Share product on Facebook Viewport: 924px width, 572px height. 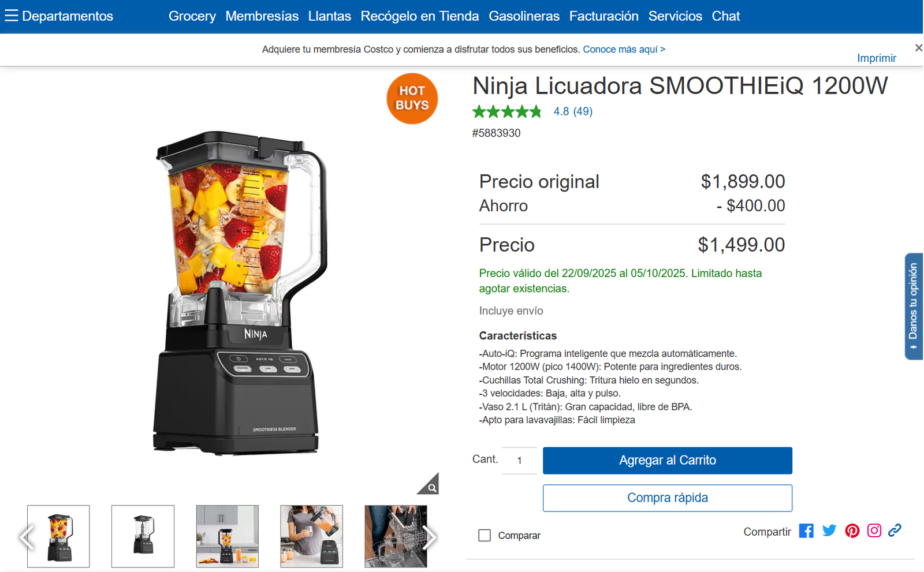pyautogui.click(x=806, y=531)
